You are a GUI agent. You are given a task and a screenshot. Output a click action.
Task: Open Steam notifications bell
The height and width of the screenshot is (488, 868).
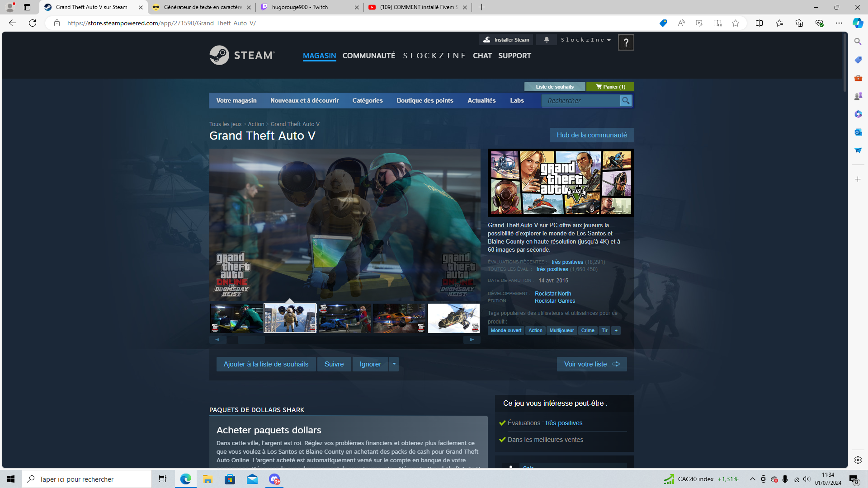(547, 40)
